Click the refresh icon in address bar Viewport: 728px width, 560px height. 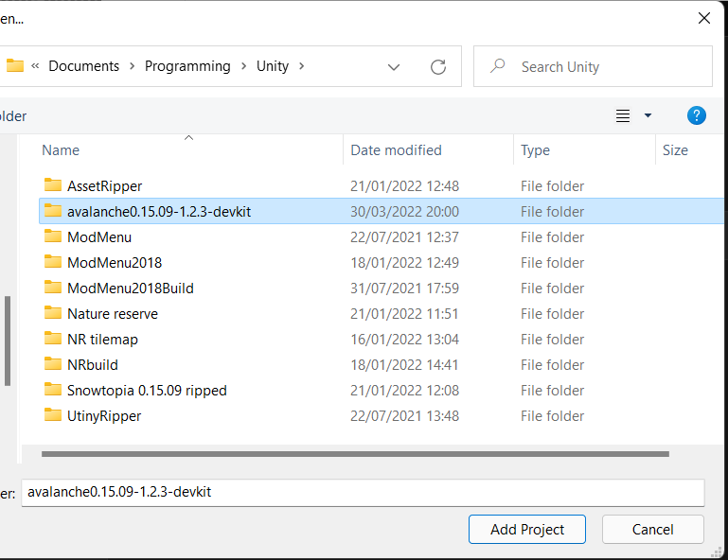[x=438, y=66]
